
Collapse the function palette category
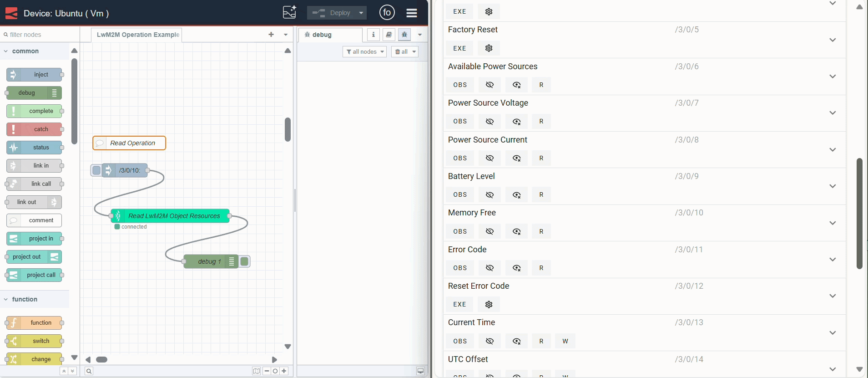point(25,299)
